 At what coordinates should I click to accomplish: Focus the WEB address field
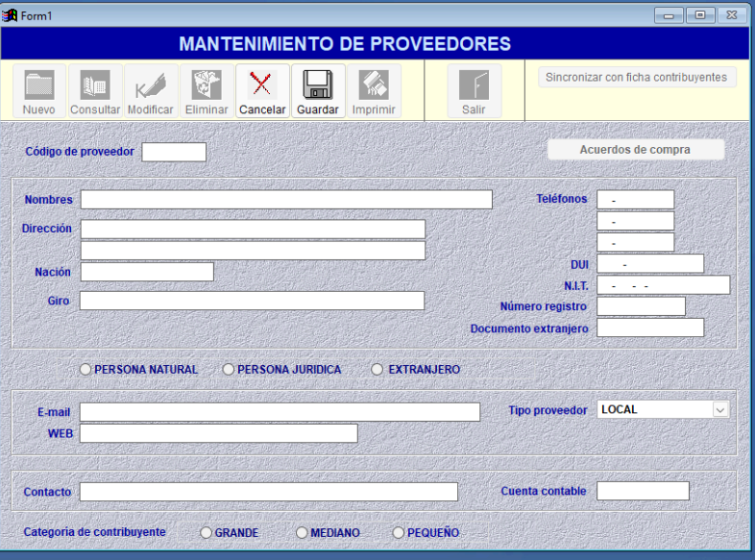(219, 433)
